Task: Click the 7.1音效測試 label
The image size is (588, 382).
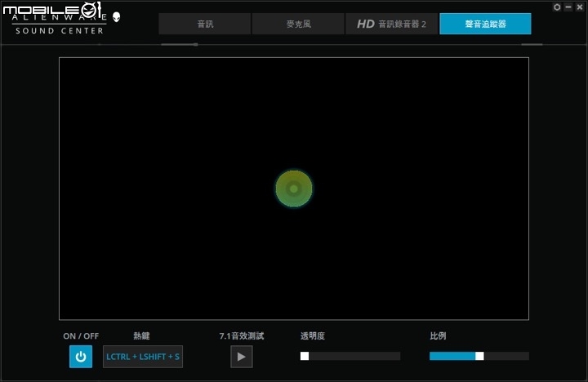Action: tap(242, 336)
